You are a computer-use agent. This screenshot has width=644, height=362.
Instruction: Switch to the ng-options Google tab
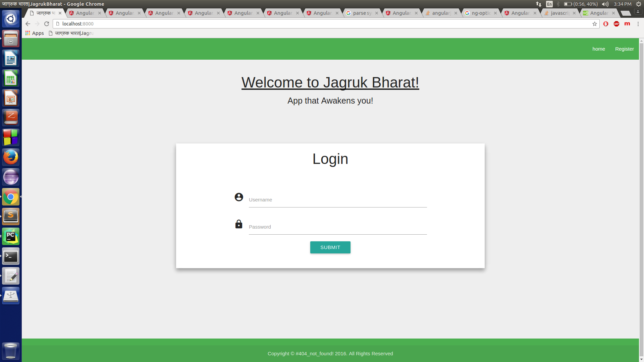[481, 13]
